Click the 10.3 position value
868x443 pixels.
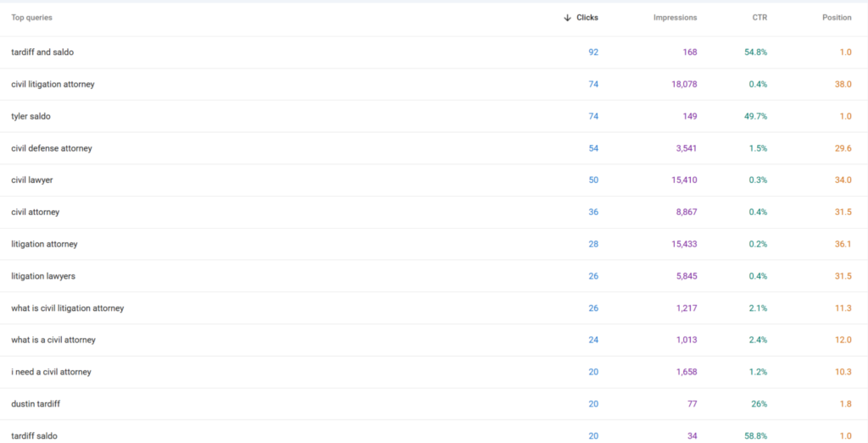coord(843,372)
